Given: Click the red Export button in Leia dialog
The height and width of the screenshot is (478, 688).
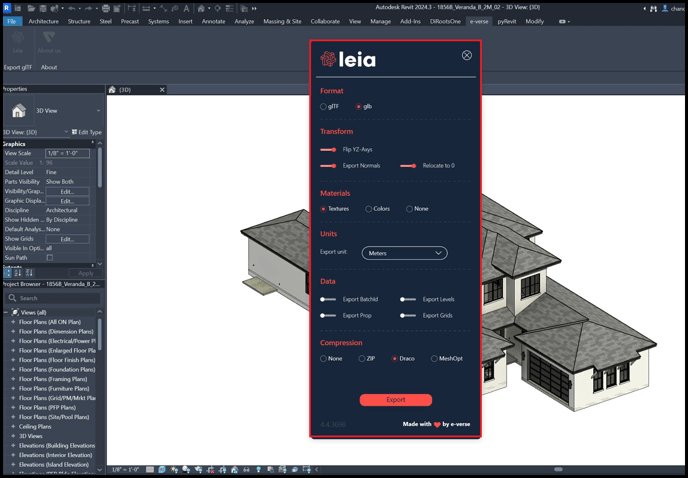Looking at the screenshot, I should (x=396, y=400).
